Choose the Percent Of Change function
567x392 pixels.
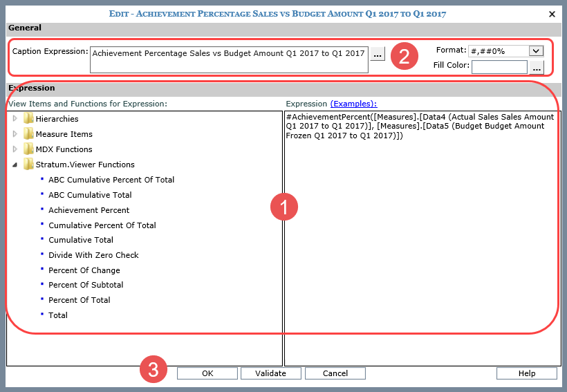(84, 270)
